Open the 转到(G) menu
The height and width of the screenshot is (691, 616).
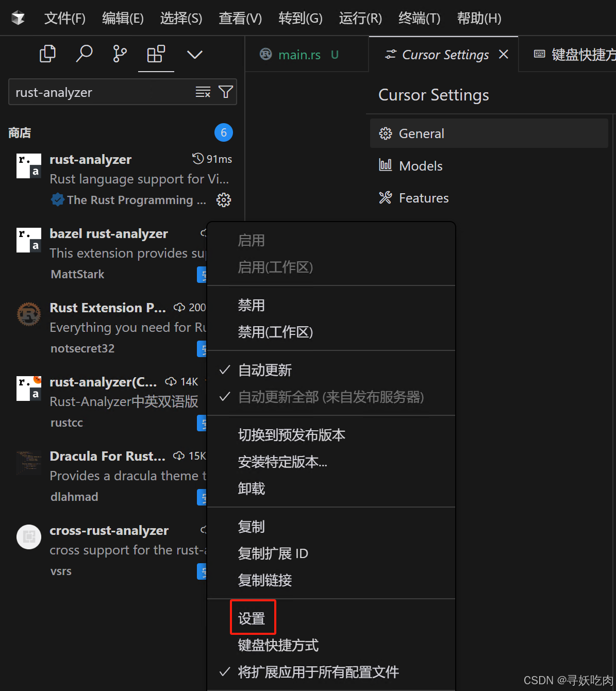point(301,19)
